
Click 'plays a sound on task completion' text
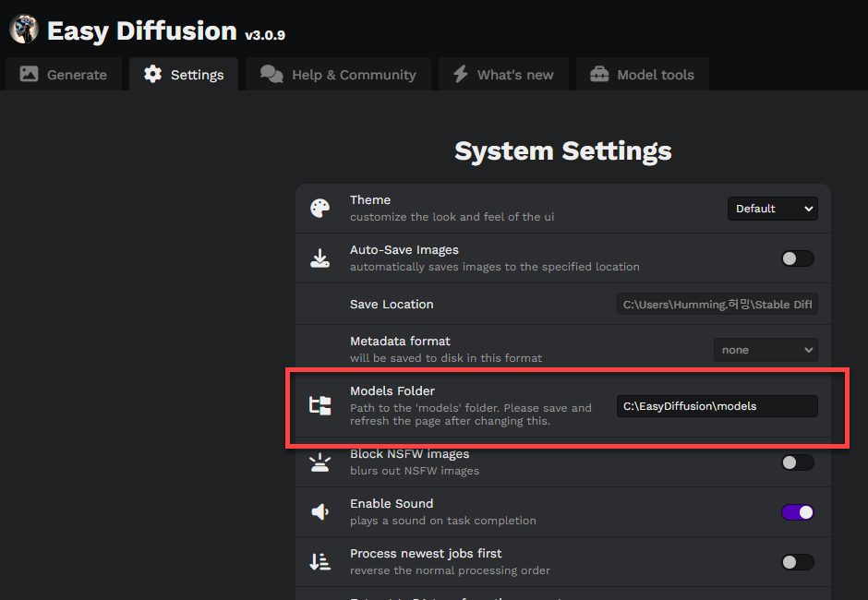443,521
